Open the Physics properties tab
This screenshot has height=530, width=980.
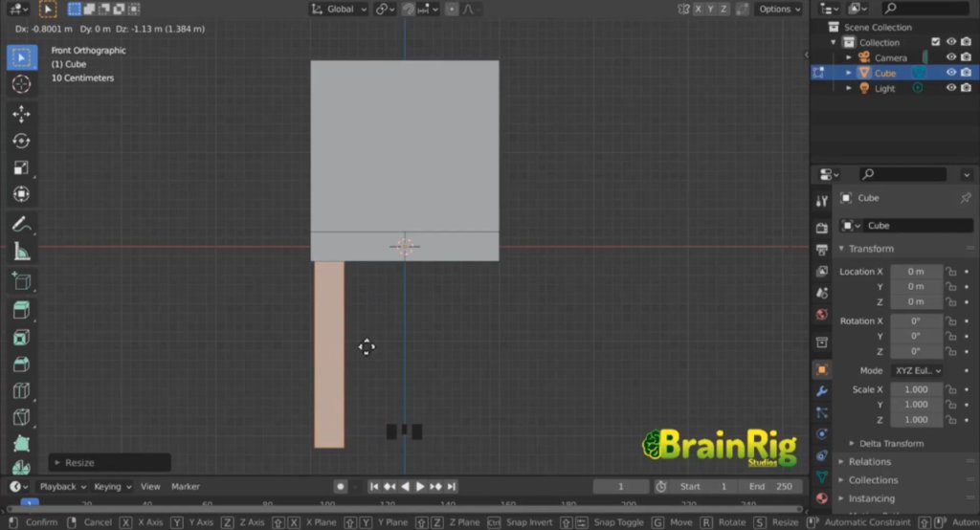(822, 433)
